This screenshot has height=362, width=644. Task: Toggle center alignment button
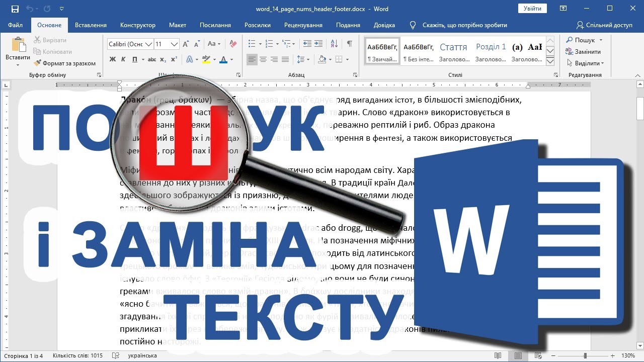click(263, 59)
